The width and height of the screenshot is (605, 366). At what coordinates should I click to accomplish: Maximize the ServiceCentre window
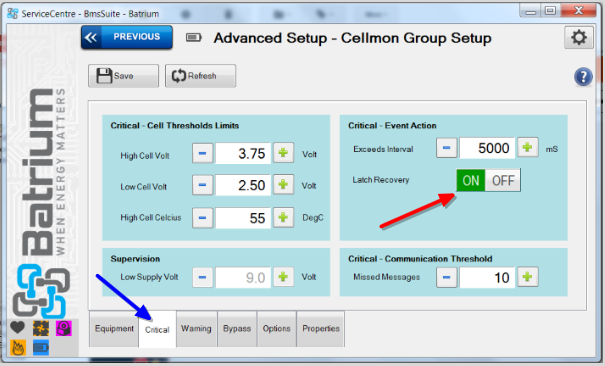tap(550, 11)
